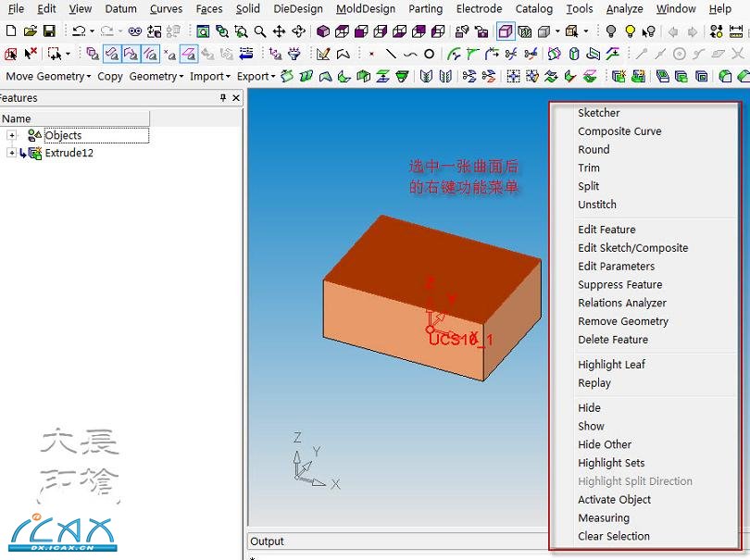Click the Undo arrow icon

(x=78, y=31)
